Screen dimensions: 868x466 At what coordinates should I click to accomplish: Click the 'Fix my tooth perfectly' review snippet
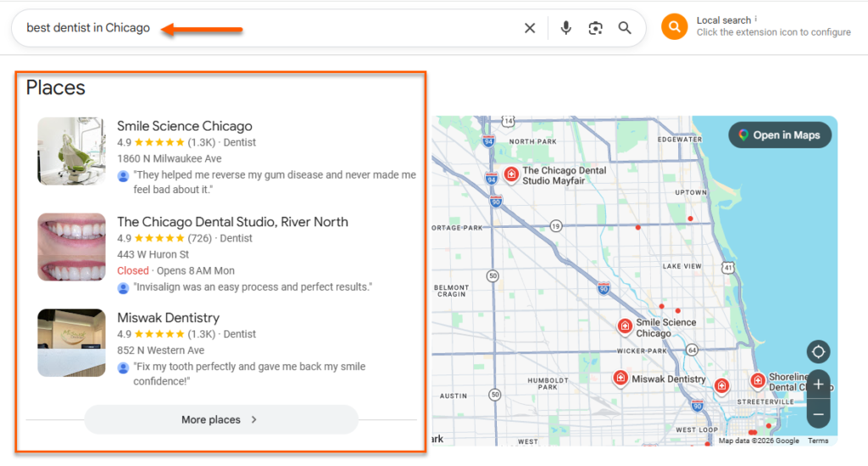[249, 374]
